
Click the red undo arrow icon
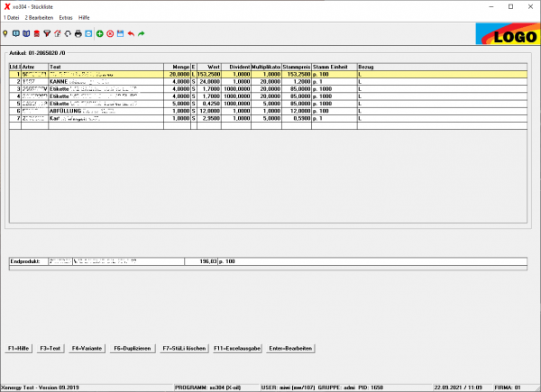coord(131,33)
